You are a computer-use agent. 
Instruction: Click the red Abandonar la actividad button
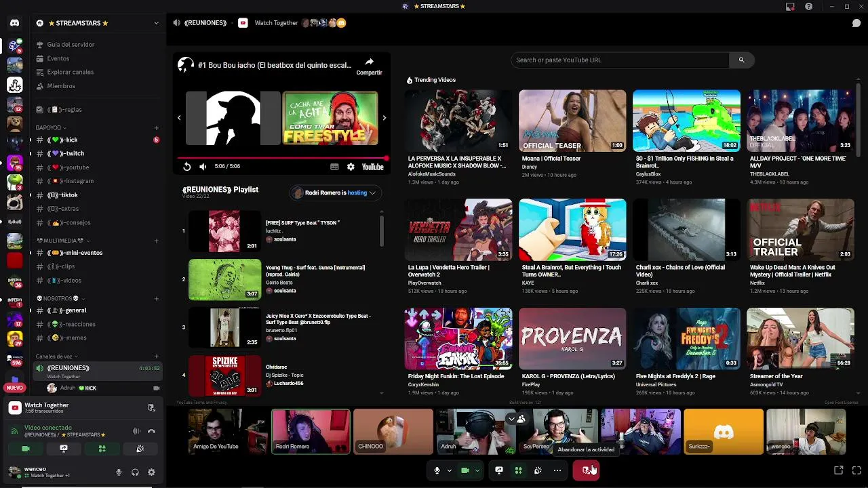coord(586,470)
